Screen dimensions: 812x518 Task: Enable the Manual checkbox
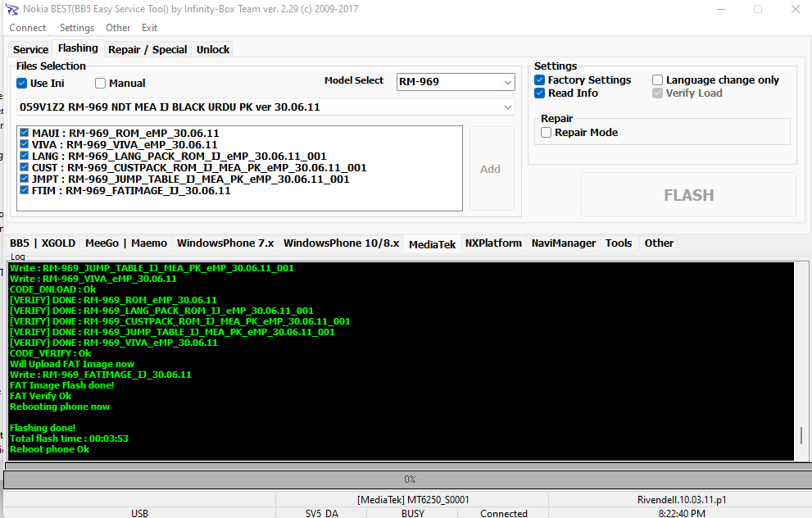101,83
